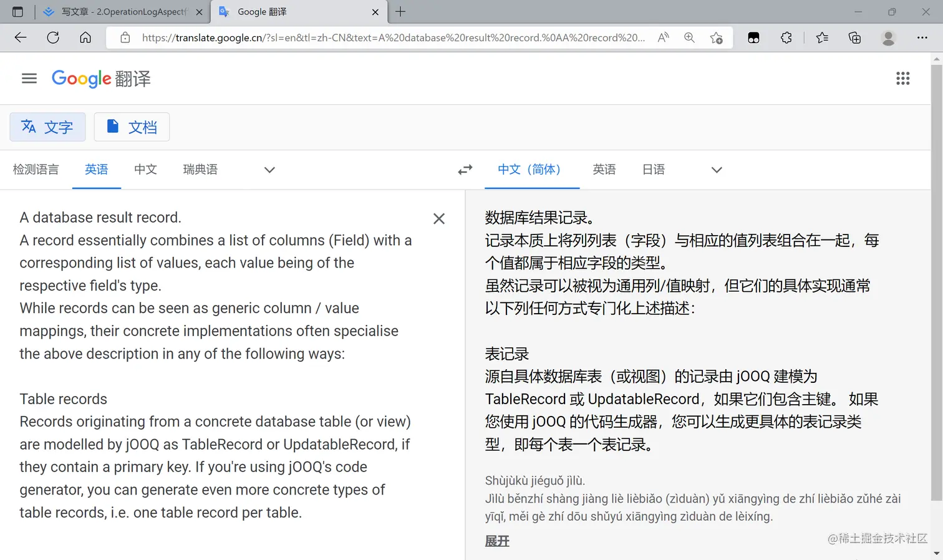The width and height of the screenshot is (943, 560).
Task: Click the source line 'A database result record.'
Action: (x=100, y=218)
